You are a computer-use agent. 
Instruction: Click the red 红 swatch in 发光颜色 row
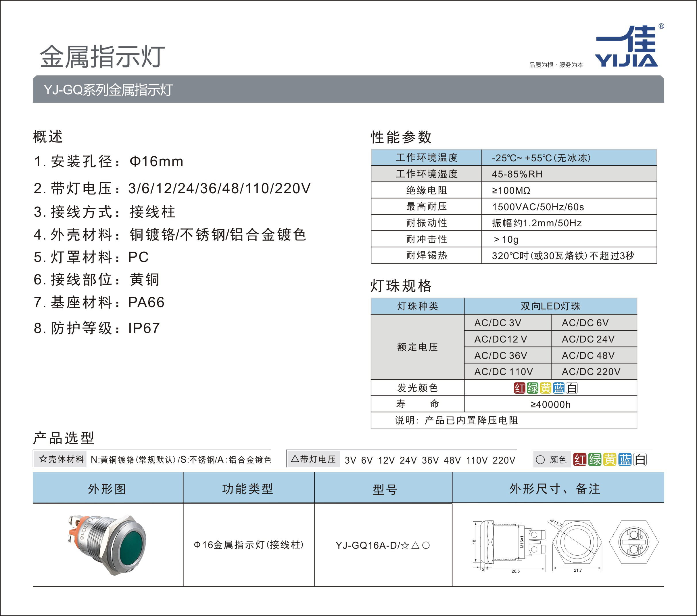[x=520, y=388]
